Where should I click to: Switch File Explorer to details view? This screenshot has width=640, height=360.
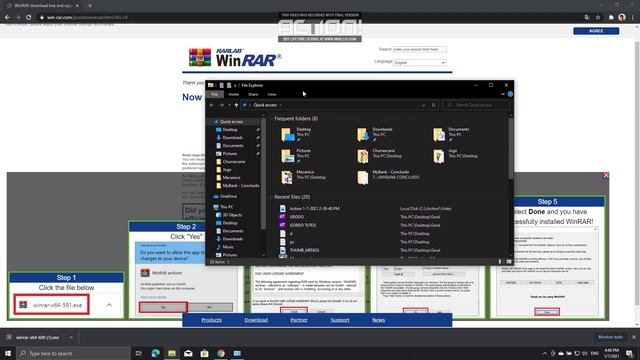(x=500, y=262)
